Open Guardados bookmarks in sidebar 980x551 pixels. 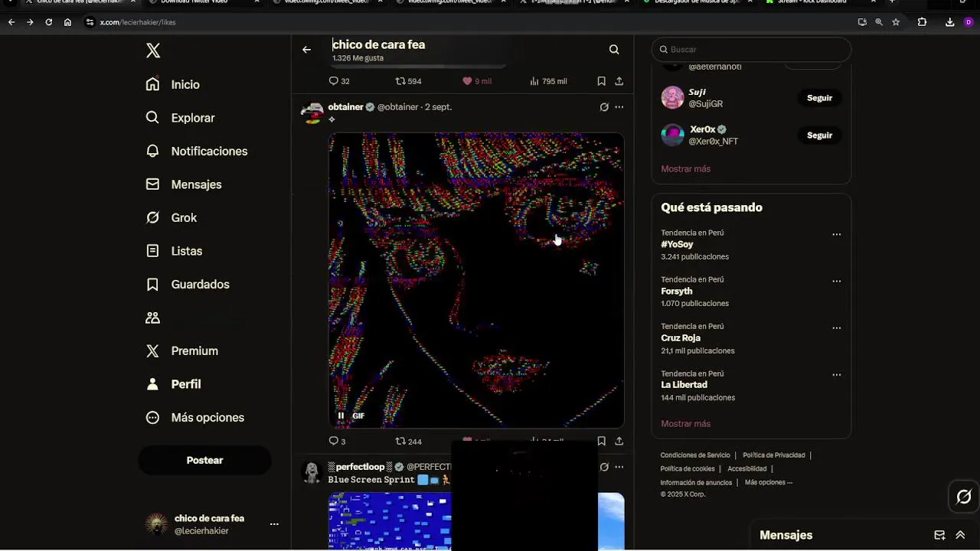click(x=188, y=284)
